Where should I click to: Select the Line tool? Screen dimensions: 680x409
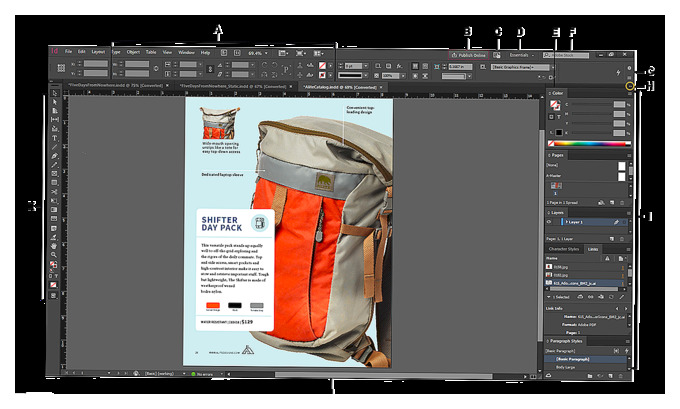[x=55, y=147]
